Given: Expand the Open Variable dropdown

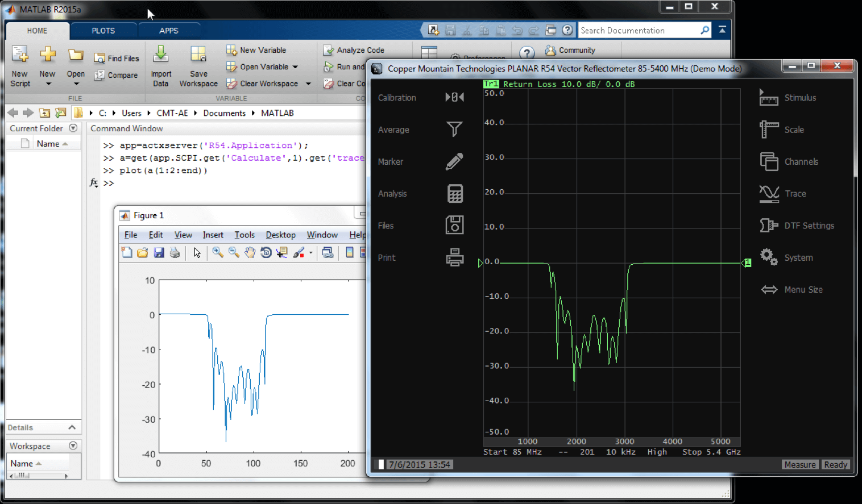Looking at the screenshot, I should (x=296, y=66).
